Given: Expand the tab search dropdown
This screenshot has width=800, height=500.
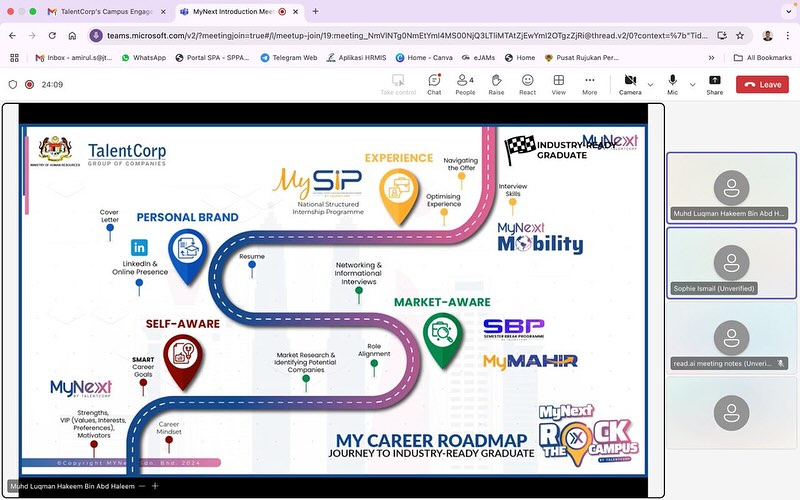Looking at the screenshot, I should coord(788,11).
